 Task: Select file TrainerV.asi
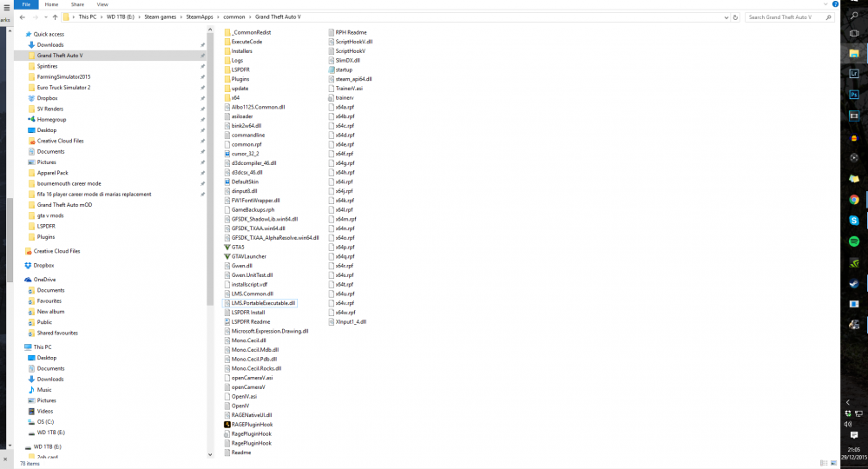pos(349,89)
